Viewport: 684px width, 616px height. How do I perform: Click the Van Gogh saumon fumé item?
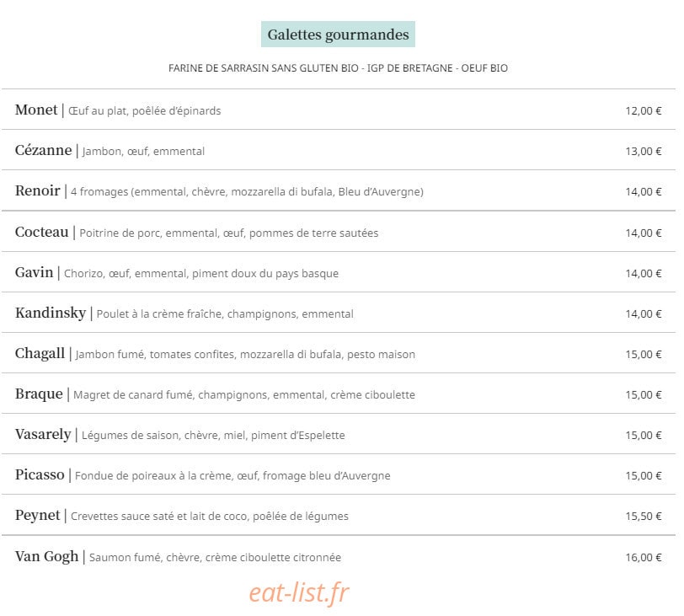339,556
